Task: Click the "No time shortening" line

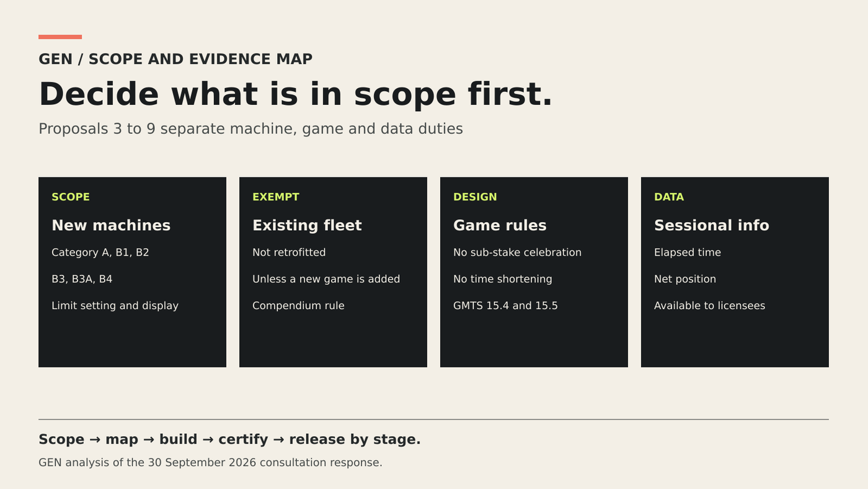Action: point(503,279)
